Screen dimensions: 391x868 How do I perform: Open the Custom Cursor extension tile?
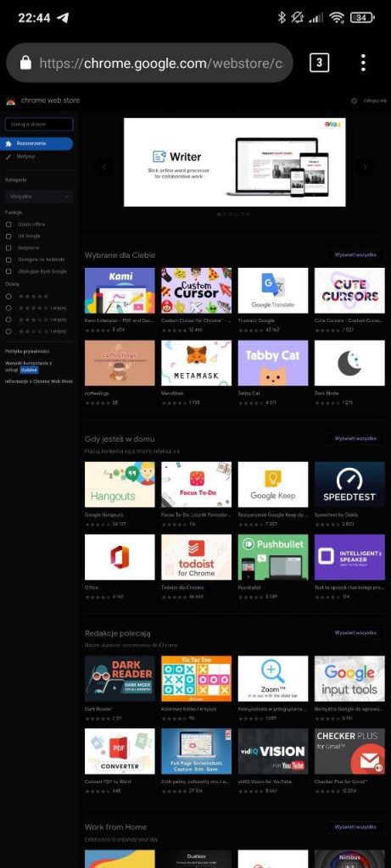click(196, 291)
